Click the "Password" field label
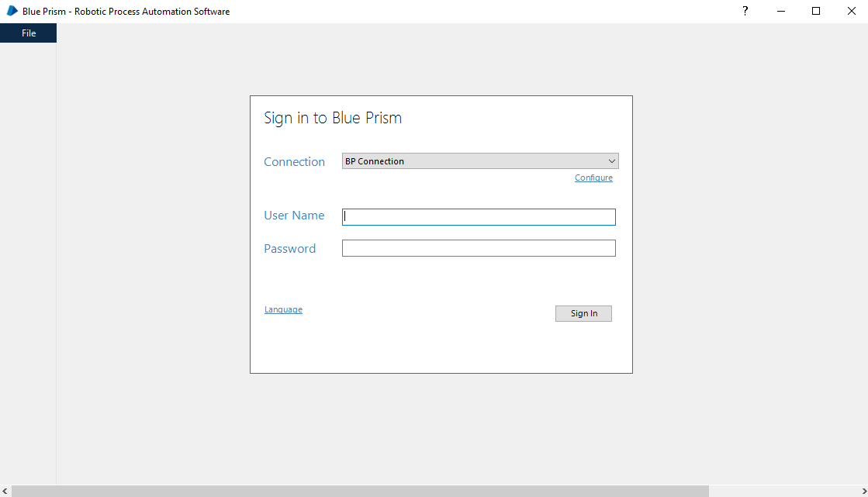 click(x=289, y=249)
